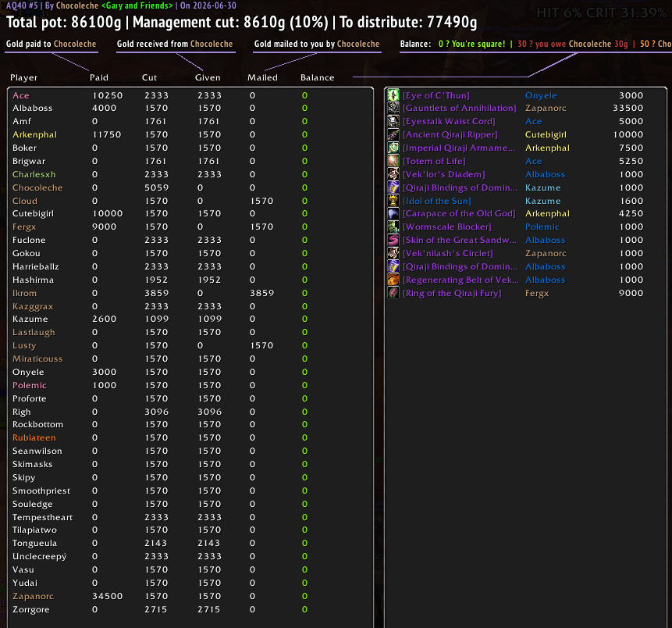Click the Mailed column header
This screenshot has width=672, height=628.
(263, 77)
